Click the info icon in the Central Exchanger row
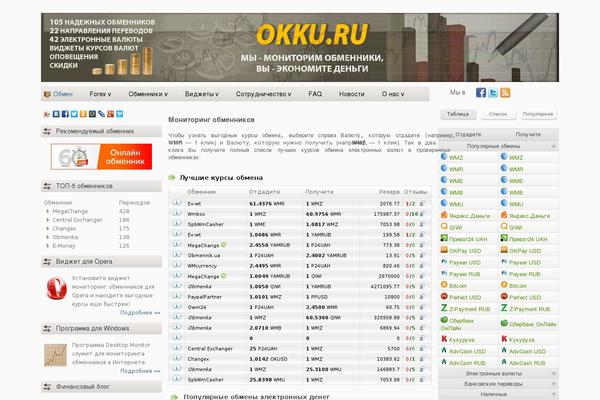This screenshot has width=600, height=400. point(177,348)
